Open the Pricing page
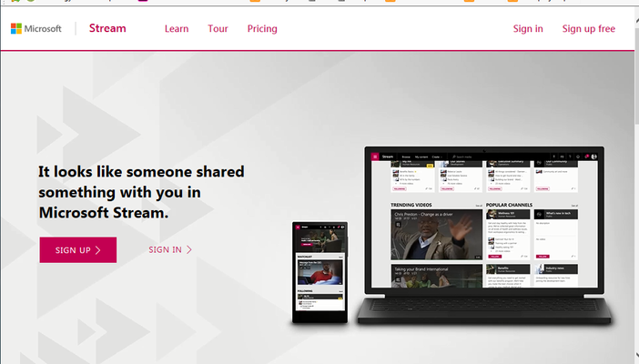Viewport: 639px width, 364px height. click(x=262, y=29)
